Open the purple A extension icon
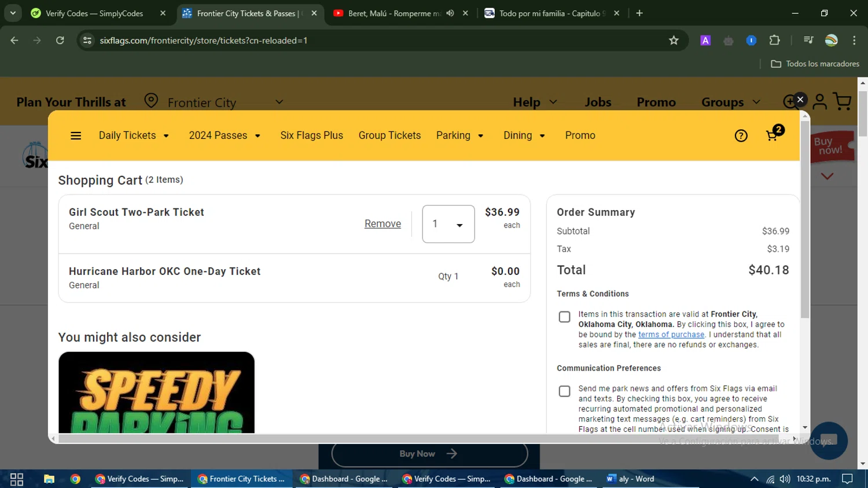This screenshot has width=868, height=488. click(x=705, y=41)
